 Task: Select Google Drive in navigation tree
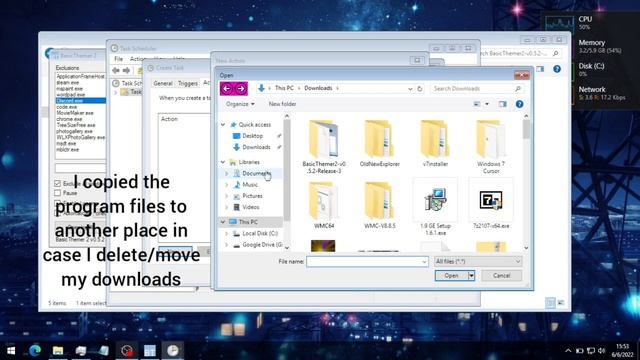click(262, 245)
